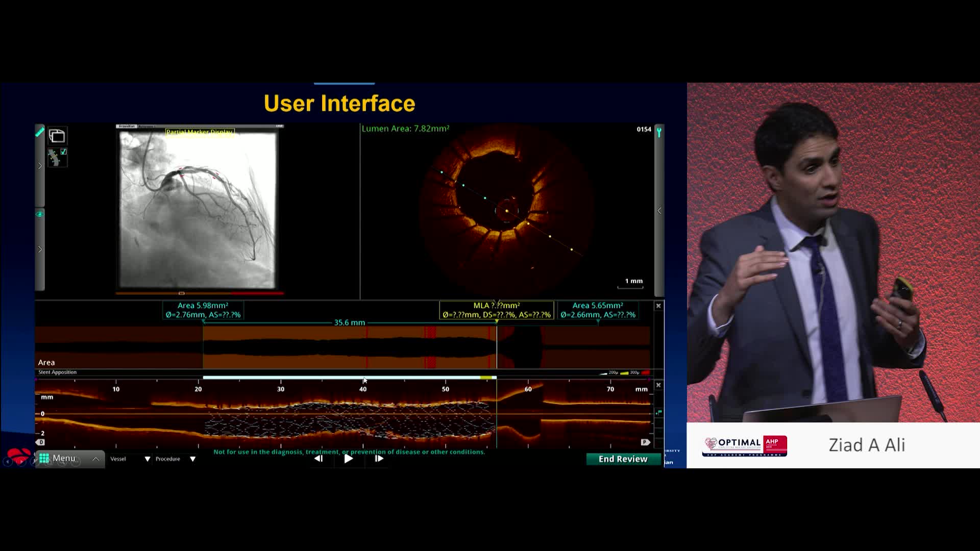Expand the upper left sidebar chevron

(x=40, y=166)
